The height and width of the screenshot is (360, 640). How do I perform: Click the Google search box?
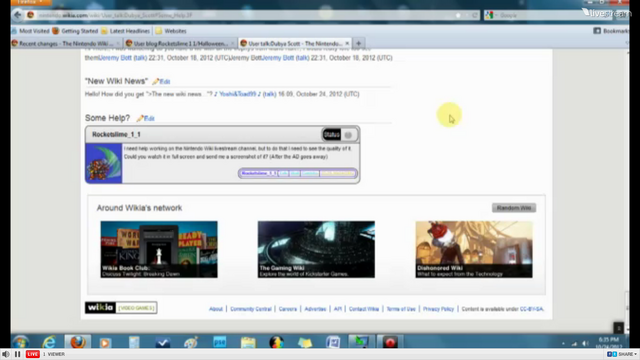tap(547, 16)
